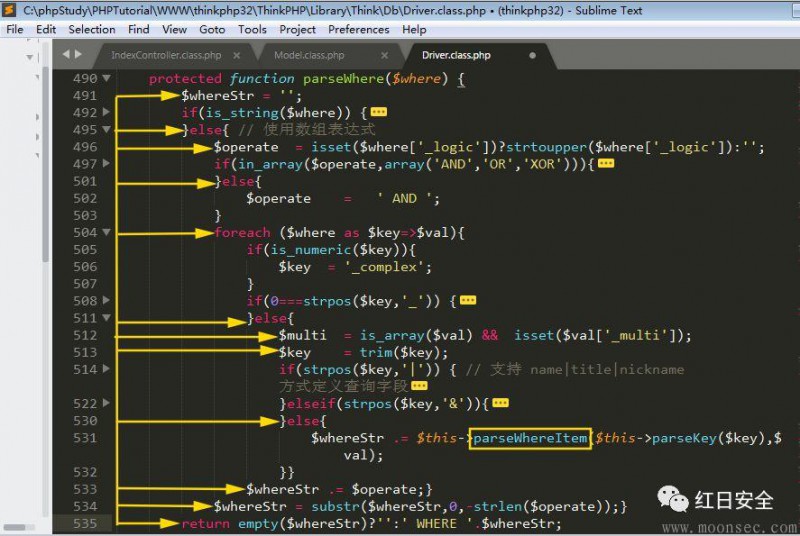
Task: Go to previous tab with left arrow
Action: pos(66,54)
